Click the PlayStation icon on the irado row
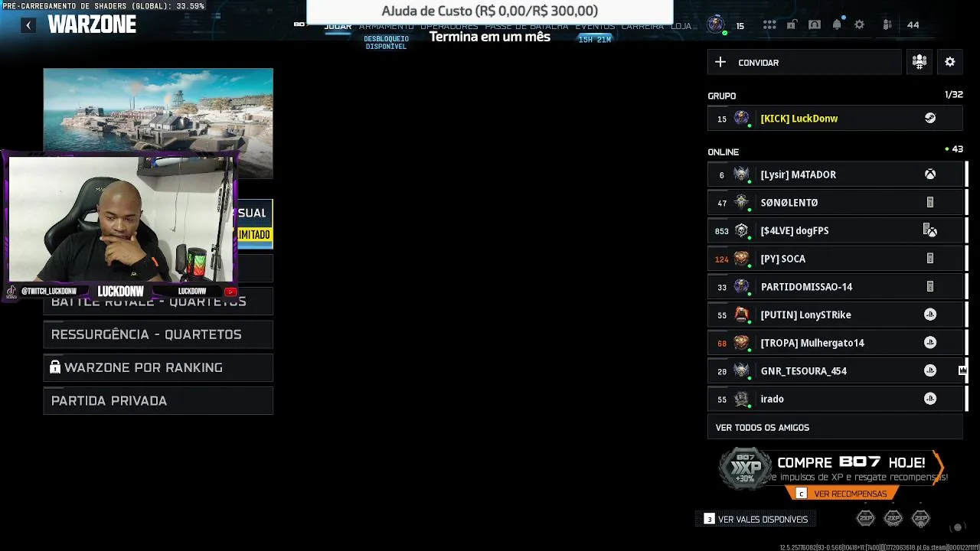Screen dimensions: 980x551 pyautogui.click(x=930, y=399)
